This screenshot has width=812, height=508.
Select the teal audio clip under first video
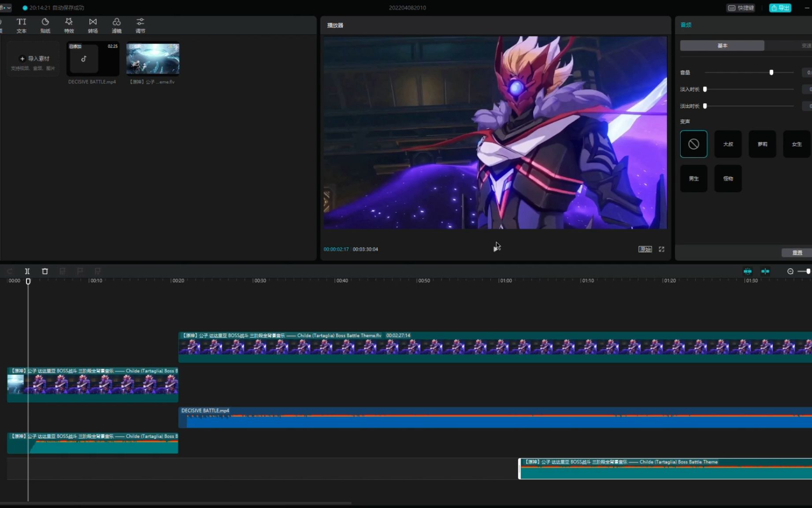tap(93, 443)
